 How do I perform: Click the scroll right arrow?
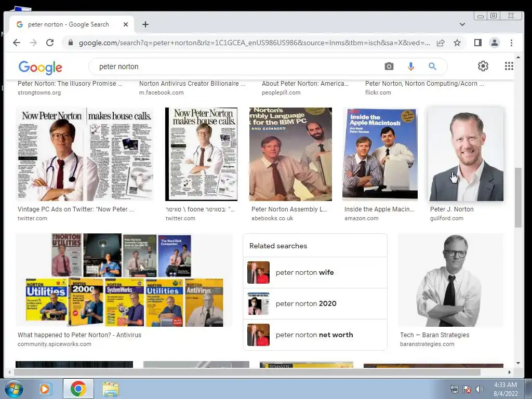pyautogui.click(x=510, y=372)
